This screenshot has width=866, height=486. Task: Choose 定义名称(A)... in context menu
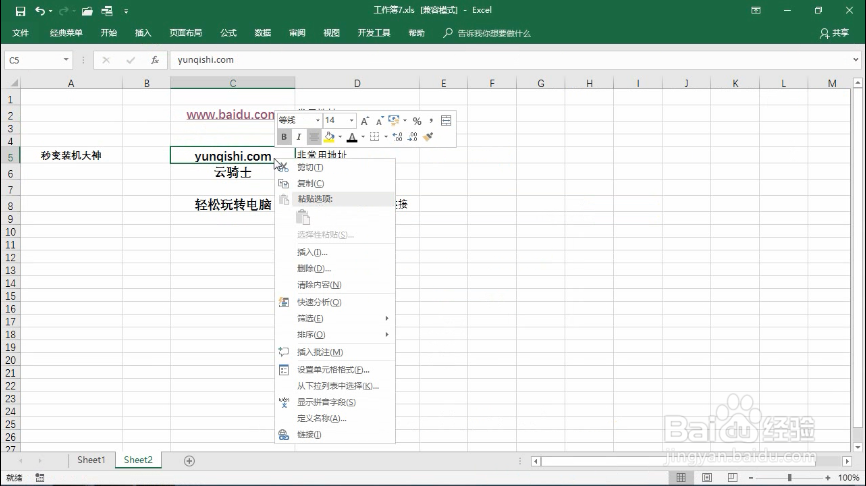[335, 419]
